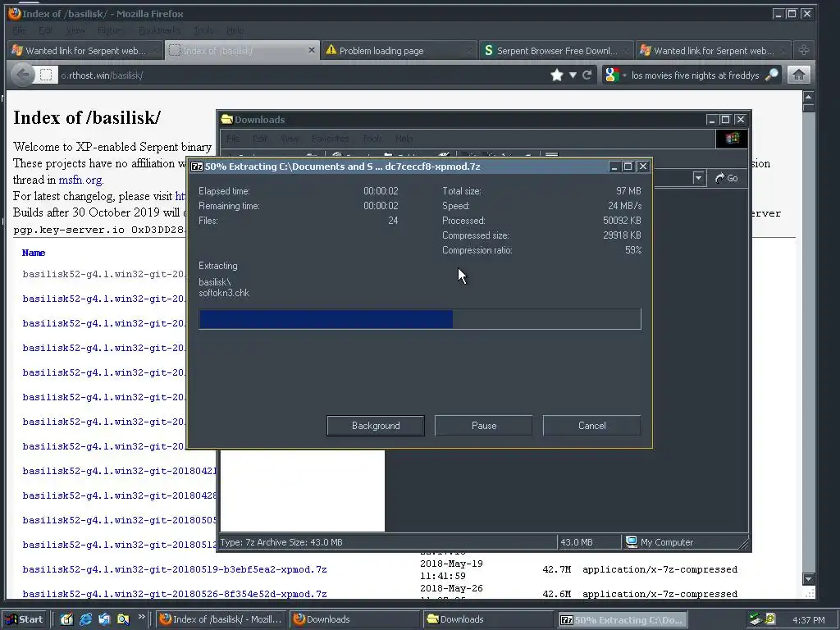Switch to Firefox Downloads taskbar button

click(x=354, y=619)
